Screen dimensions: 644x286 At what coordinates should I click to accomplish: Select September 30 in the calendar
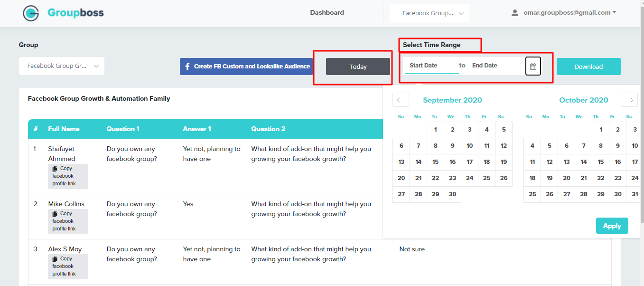[452, 194]
